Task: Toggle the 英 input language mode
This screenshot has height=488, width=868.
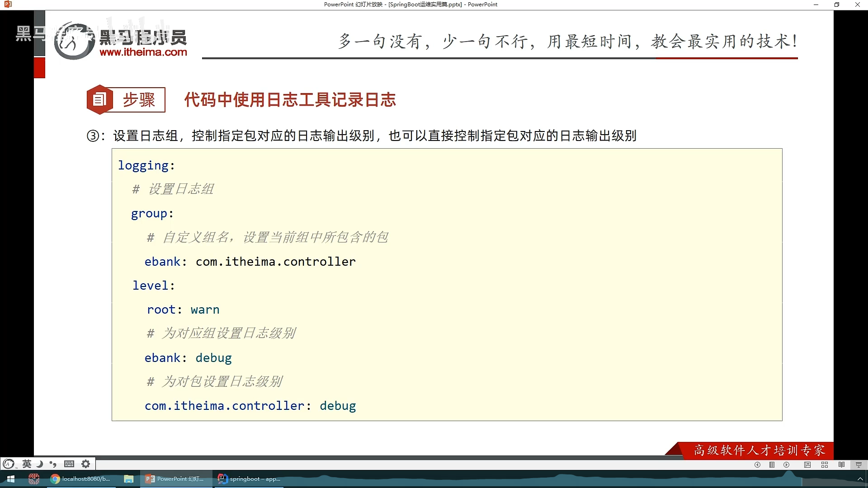Action: [x=27, y=464]
